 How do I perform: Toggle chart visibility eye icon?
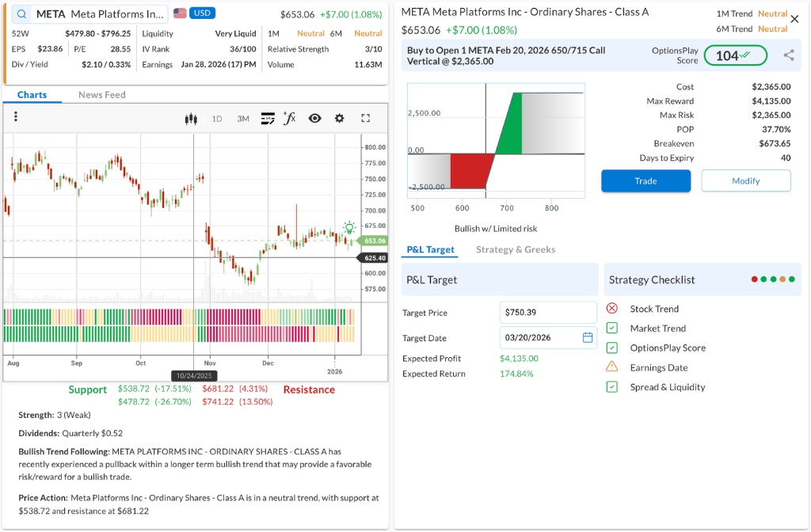coord(314,119)
